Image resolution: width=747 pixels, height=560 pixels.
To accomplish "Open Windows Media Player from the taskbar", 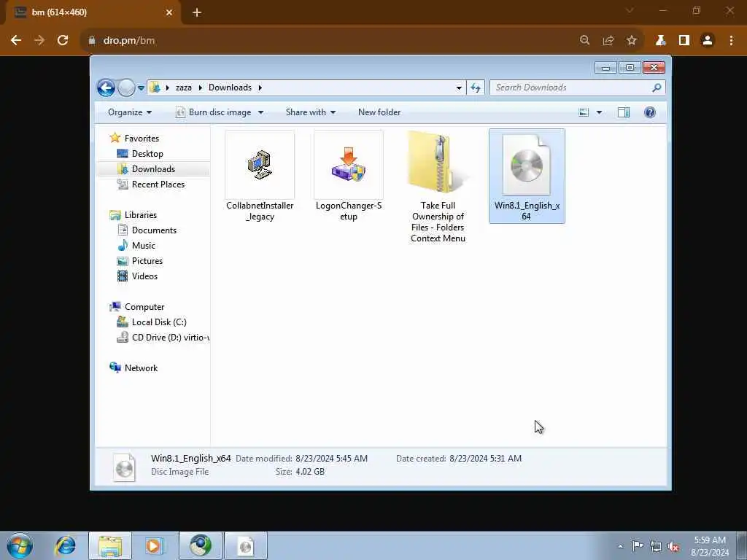I will [155, 545].
